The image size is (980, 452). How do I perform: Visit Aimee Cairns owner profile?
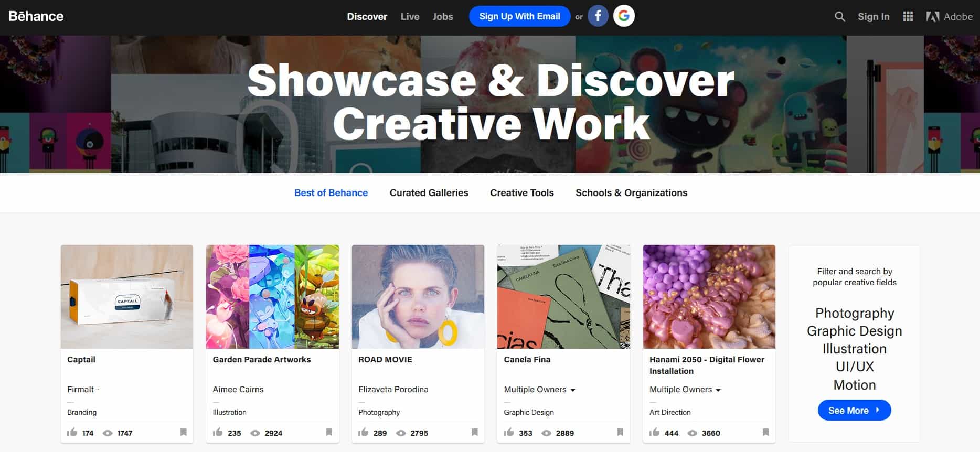click(238, 390)
